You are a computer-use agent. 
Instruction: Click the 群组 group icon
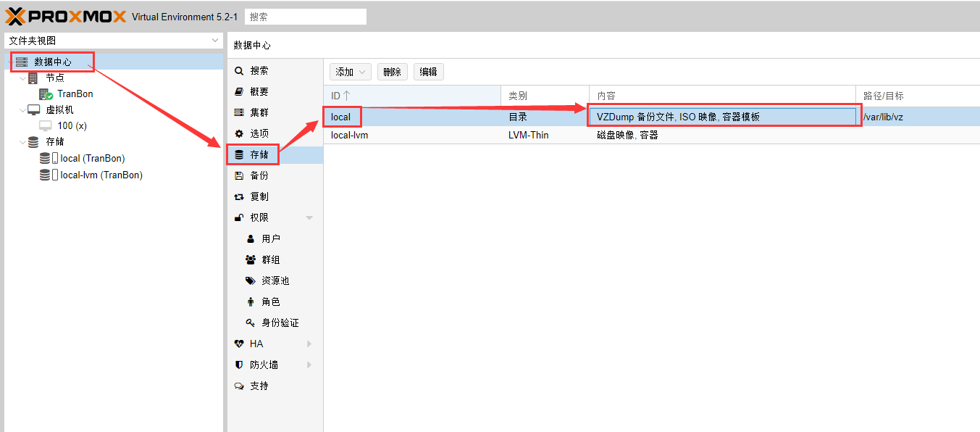251,259
